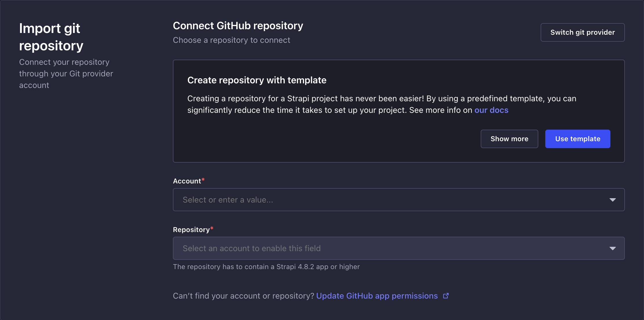Click the Repository dropdown chevron icon
This screenshot has height=320, width=644.
point(613,248)
